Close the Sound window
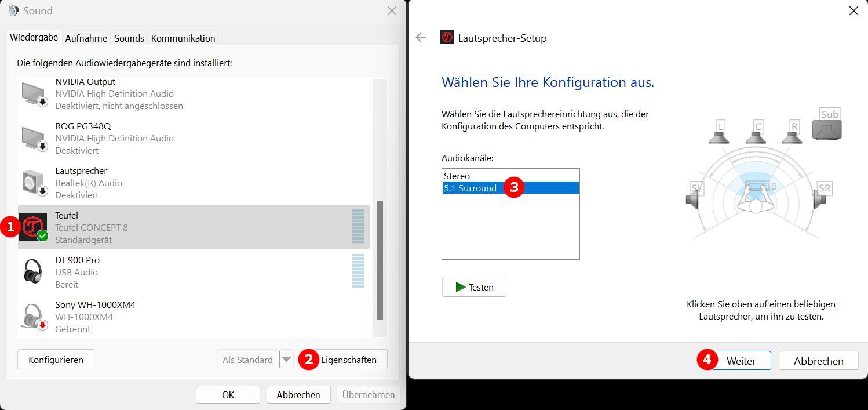This screenshot has height=410, width=868. pos(392,10)
